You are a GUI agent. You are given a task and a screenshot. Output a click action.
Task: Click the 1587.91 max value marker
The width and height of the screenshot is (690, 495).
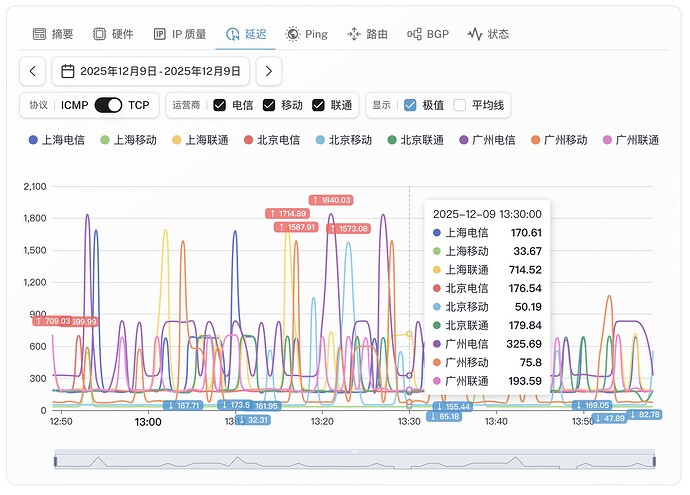(x=296, y=227)
